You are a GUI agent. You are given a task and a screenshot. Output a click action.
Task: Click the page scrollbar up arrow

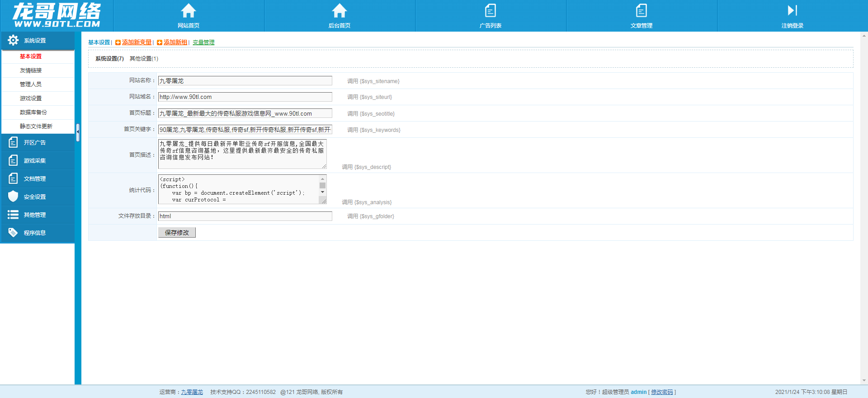[864, 36]
